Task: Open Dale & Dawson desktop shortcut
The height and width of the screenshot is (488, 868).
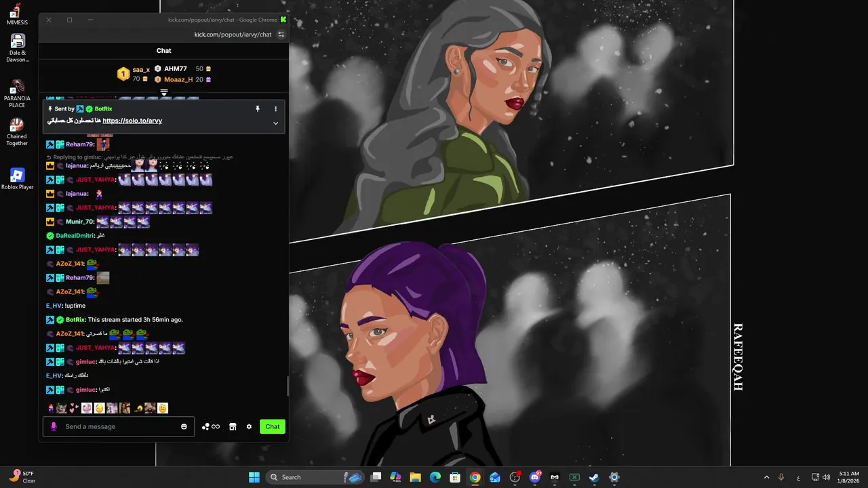Action: click(18, 48)
